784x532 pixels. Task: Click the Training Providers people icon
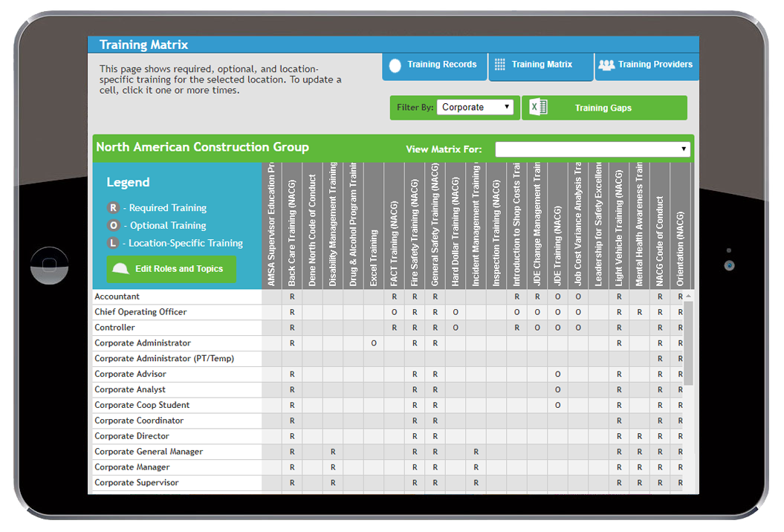point(606,65)
